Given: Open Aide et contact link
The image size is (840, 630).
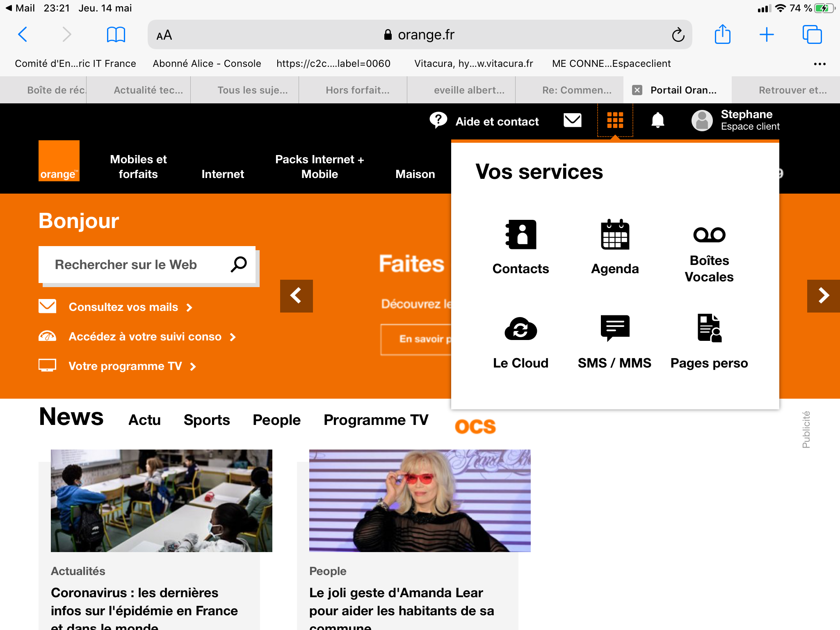Looking at the screenshot, I should 497,121.
